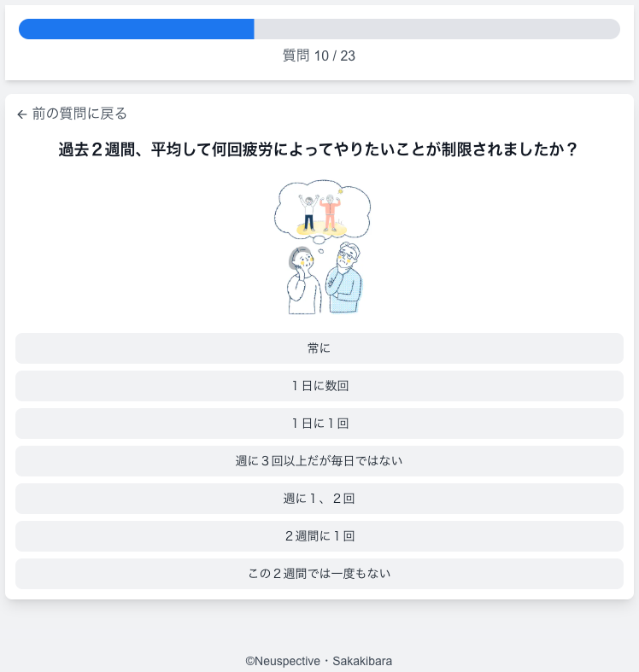The height and width of the screenshot is (672, 639).
Task: Click the blue filled progress bar section
Action: click(x=137, y=29)
